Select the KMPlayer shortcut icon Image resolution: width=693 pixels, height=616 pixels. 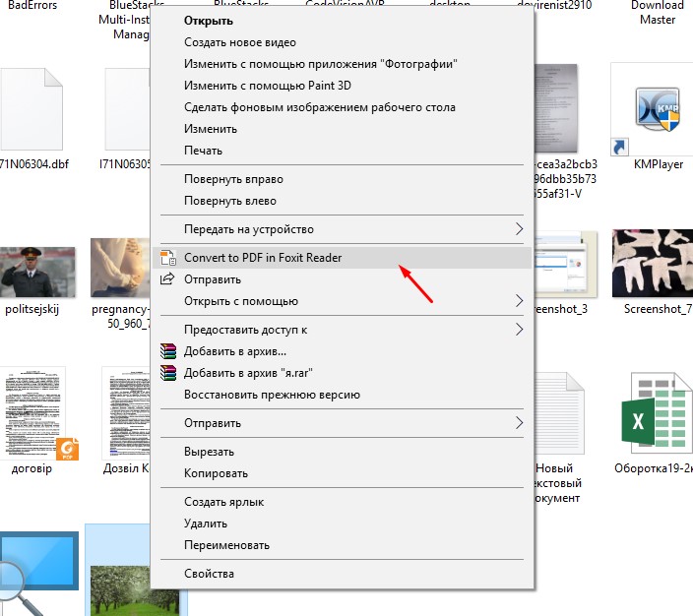[652, 108]
